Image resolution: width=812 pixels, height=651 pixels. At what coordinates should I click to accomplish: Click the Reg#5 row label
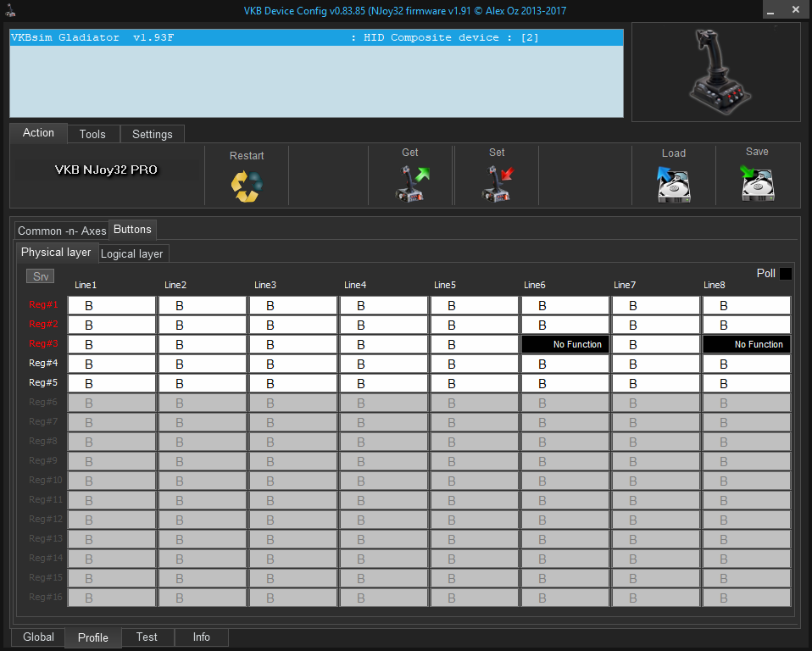coord(43,382)
